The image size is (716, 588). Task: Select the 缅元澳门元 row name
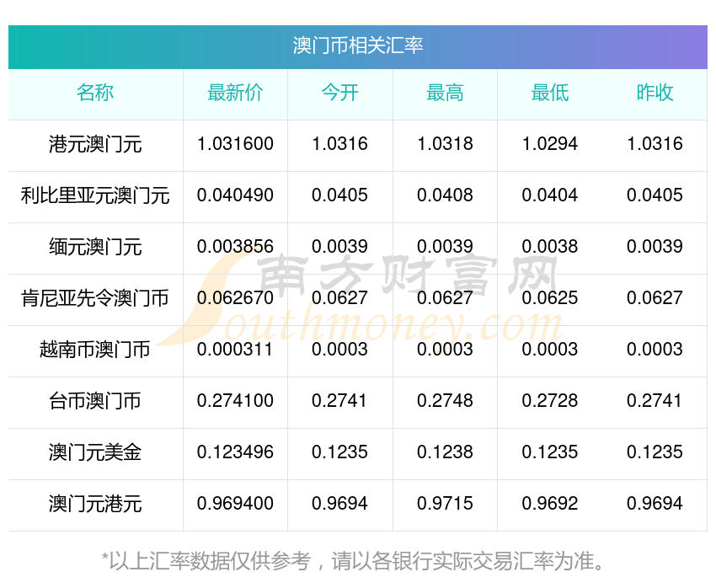click(x=95, y=247)
